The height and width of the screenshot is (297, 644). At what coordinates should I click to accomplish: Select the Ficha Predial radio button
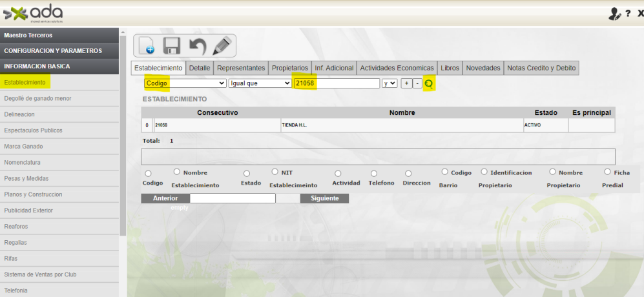[607, 172]
